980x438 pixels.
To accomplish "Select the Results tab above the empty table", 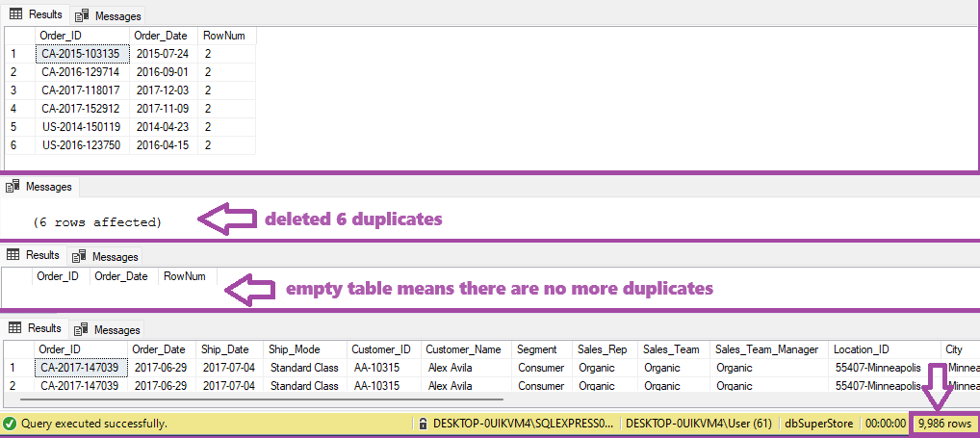I will 34,255.
